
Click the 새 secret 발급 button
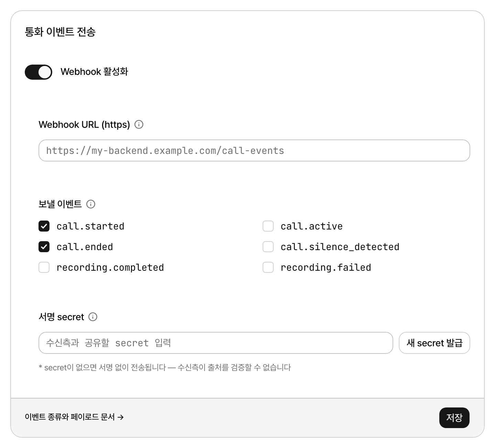434,343
